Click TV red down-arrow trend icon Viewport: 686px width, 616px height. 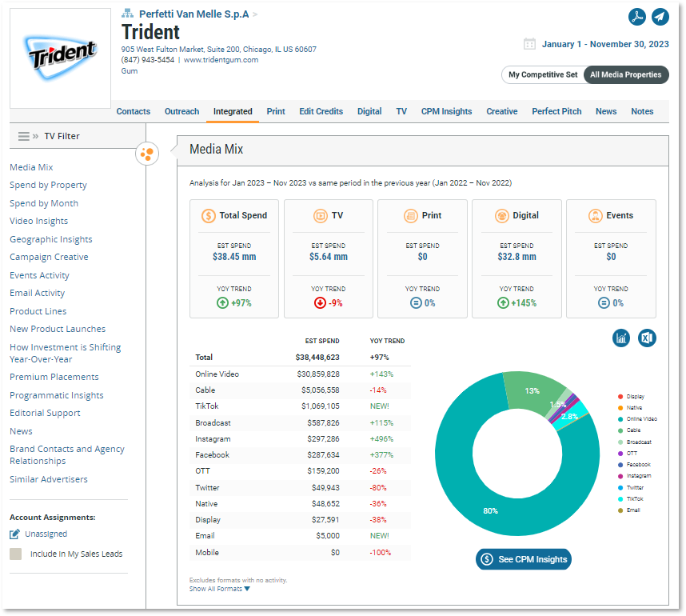click(320, 303)
